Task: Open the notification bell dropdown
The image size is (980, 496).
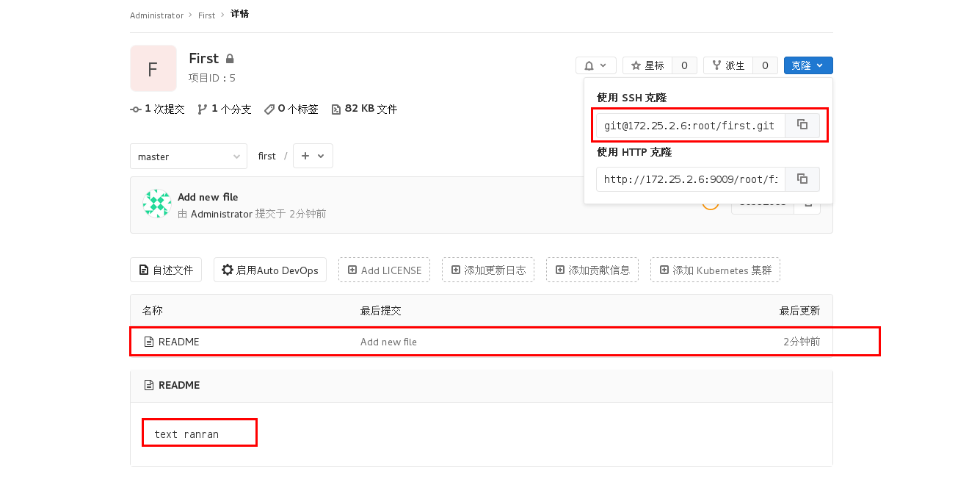Action: point(595,65)
